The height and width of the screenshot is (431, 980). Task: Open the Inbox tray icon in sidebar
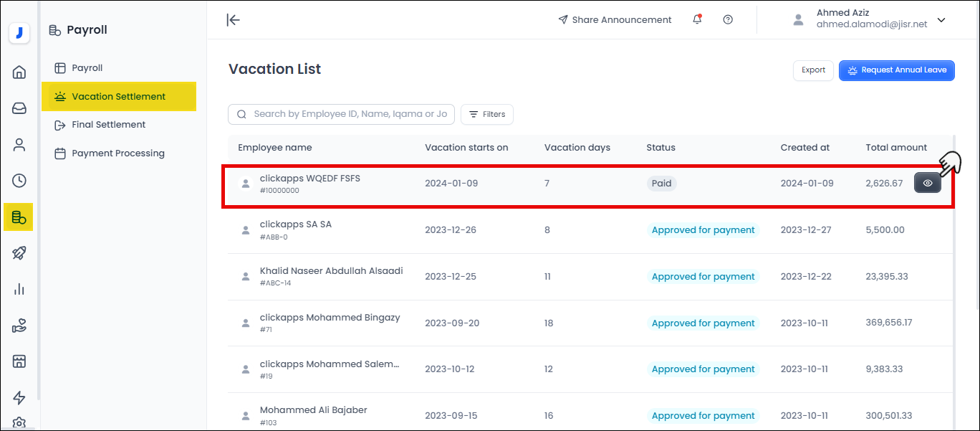pyautogui.click(x=19, y=108)
